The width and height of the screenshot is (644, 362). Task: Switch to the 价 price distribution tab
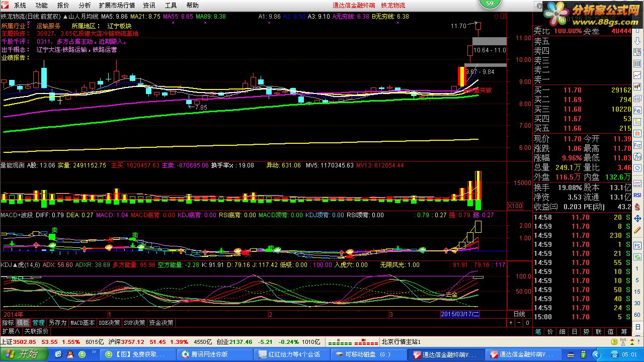tap(550, 331)
